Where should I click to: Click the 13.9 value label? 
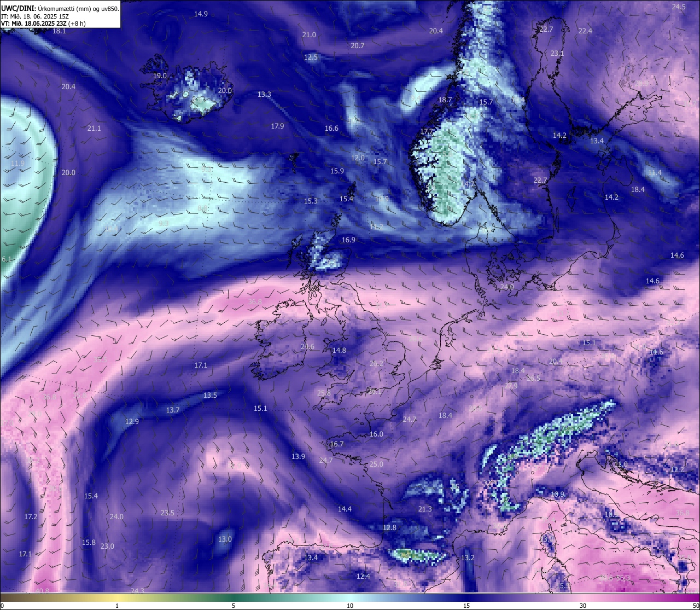click(298, 457)
